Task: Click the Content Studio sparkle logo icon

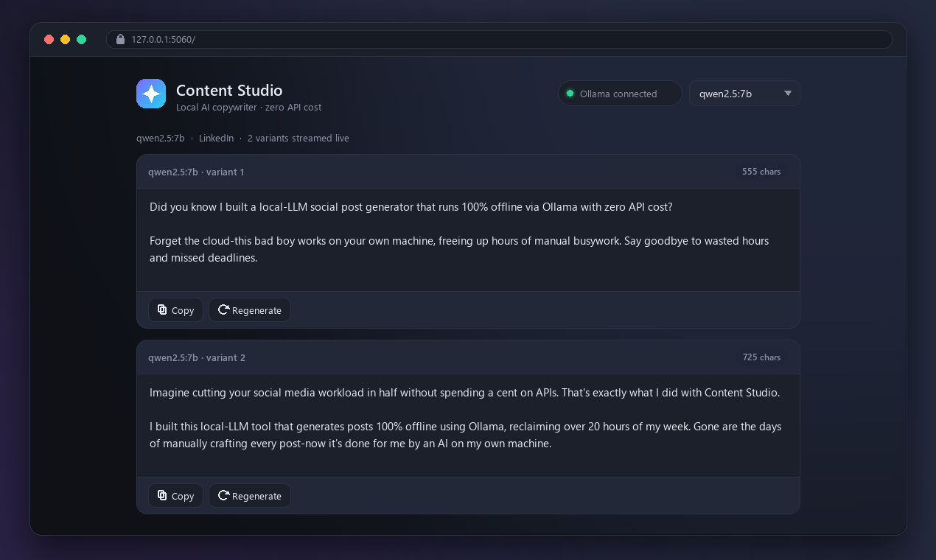Action: (x=151, y=94)
